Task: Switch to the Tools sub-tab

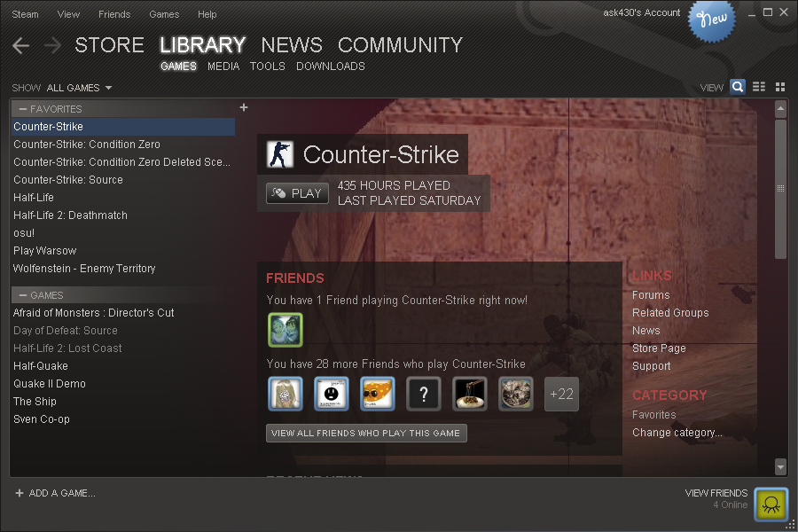Action: coord(268,66)
